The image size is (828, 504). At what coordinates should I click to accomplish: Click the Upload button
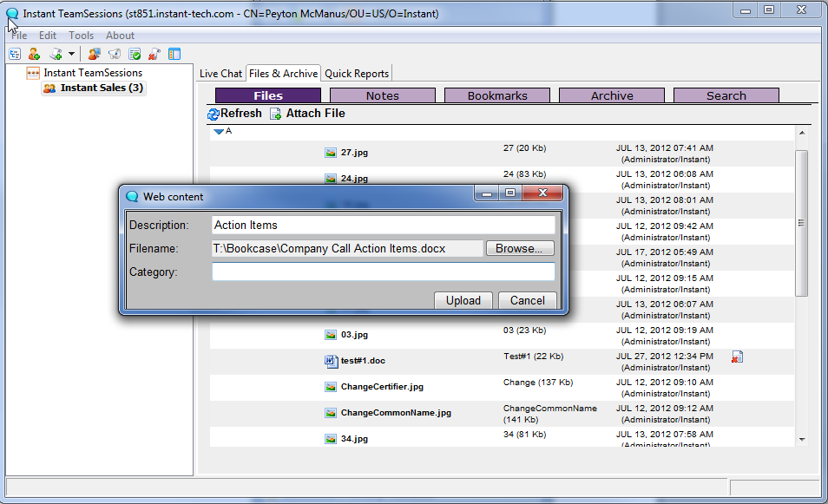[x=463, y=300]
